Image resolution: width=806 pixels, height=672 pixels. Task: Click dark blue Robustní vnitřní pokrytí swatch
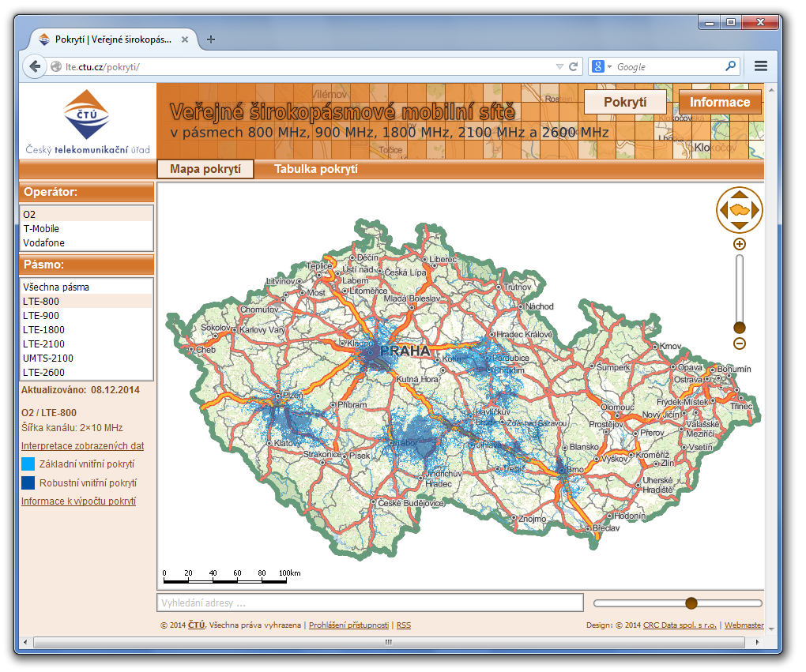[28, 483]
